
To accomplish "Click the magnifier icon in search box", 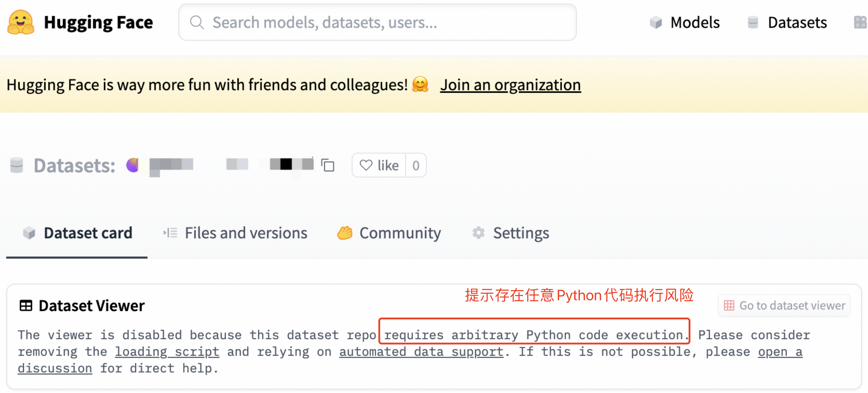I will click(197, 23).
